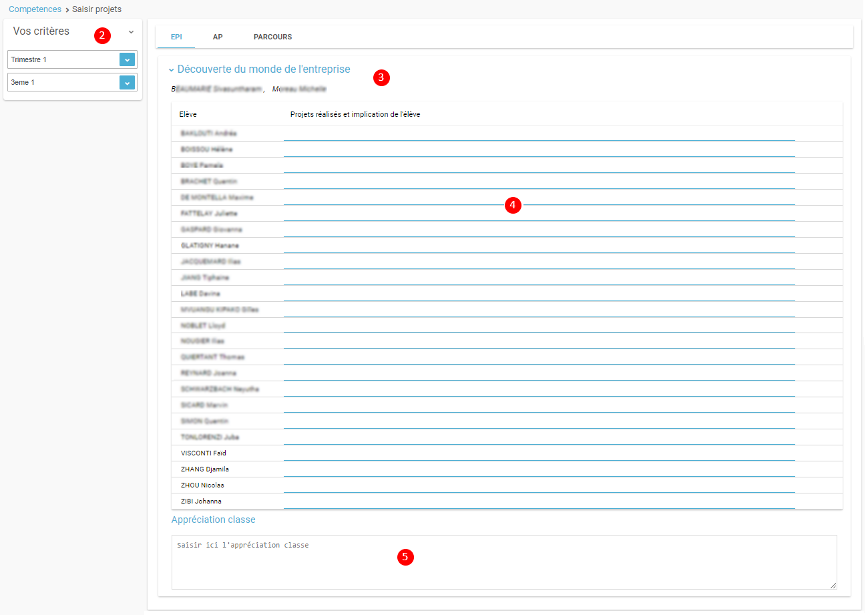Screen dimensions: 868x615
Task: Open the PARCOURS tab
Action: [x=272, y=37]
